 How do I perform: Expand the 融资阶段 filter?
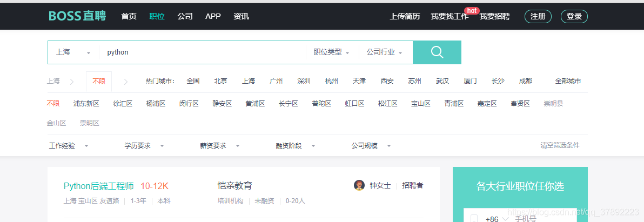pyautogui.click(x=296, y=146)
